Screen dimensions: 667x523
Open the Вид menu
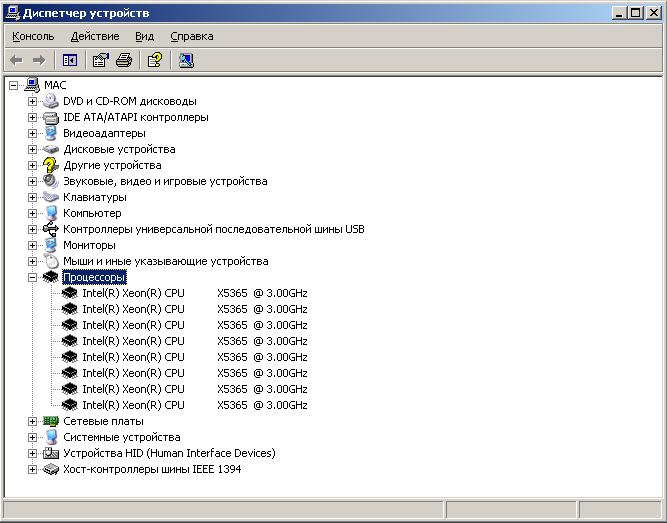[145, 36]
